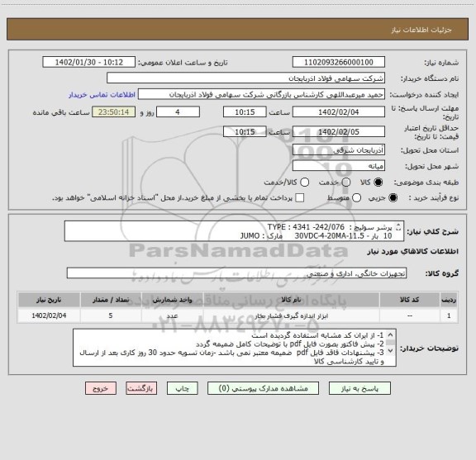Open the اطلاعات تماس خریدار link
This screenshot has width=476, height=460.
pyautogui.click(x=102, y=95)
